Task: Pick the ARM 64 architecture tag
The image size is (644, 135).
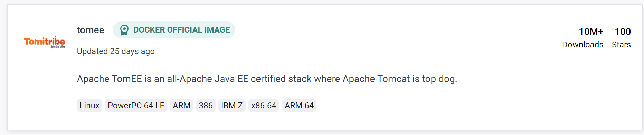Action: (299, 106)
